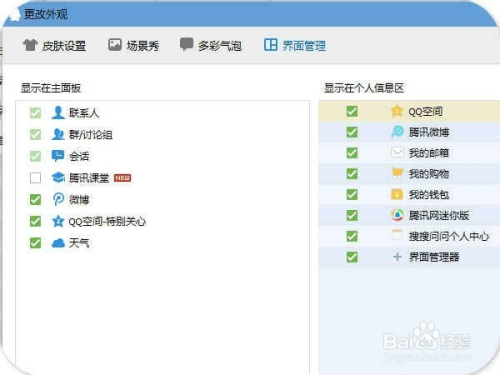
Task: Switch to the 场景秀 tab
Action: (134, 45)
